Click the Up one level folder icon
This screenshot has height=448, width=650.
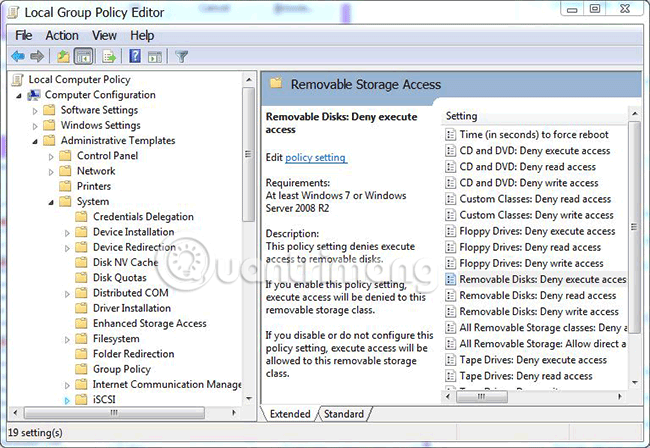point(63,56)
